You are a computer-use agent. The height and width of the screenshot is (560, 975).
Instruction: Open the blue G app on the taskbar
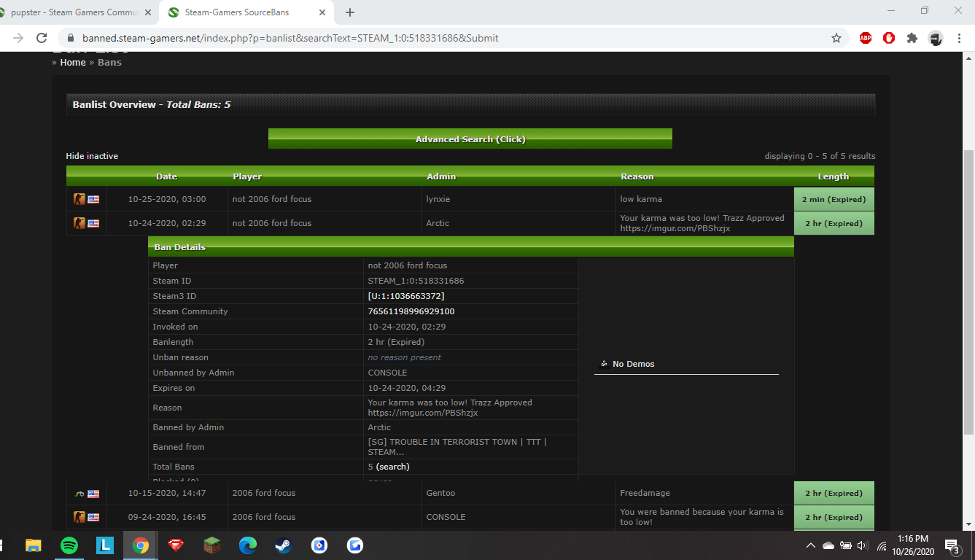(354, 545)
